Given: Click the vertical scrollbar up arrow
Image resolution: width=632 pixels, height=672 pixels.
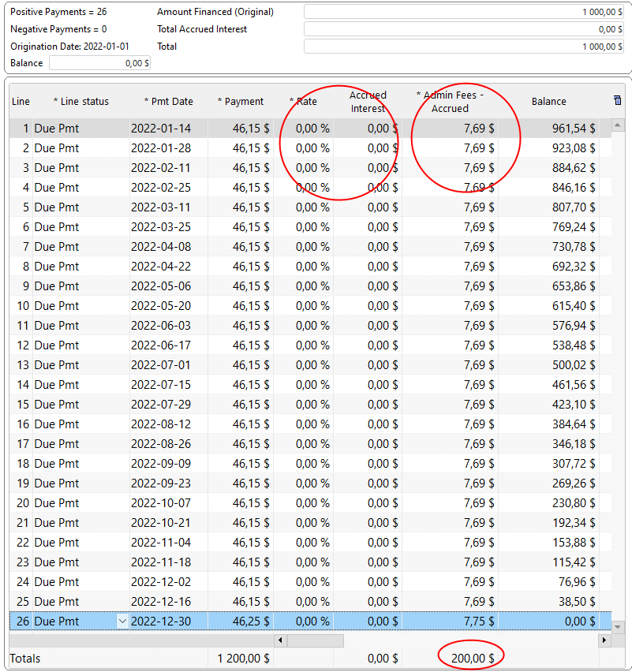Looking at the screenshot, I should (x=618, y=125).
